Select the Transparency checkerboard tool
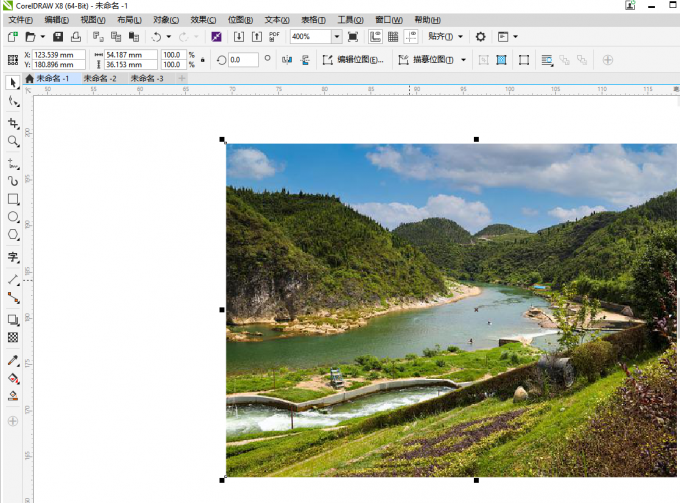 13,338
